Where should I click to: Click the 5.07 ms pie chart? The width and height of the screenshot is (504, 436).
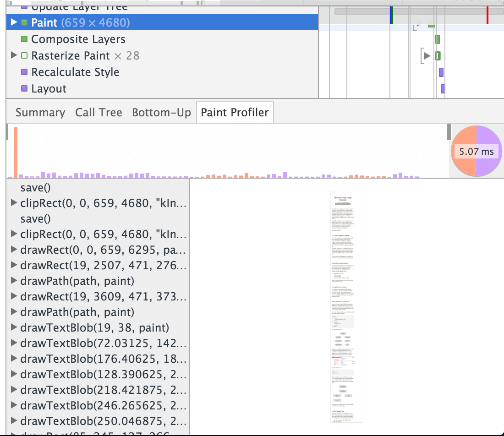tap(477, 151)
